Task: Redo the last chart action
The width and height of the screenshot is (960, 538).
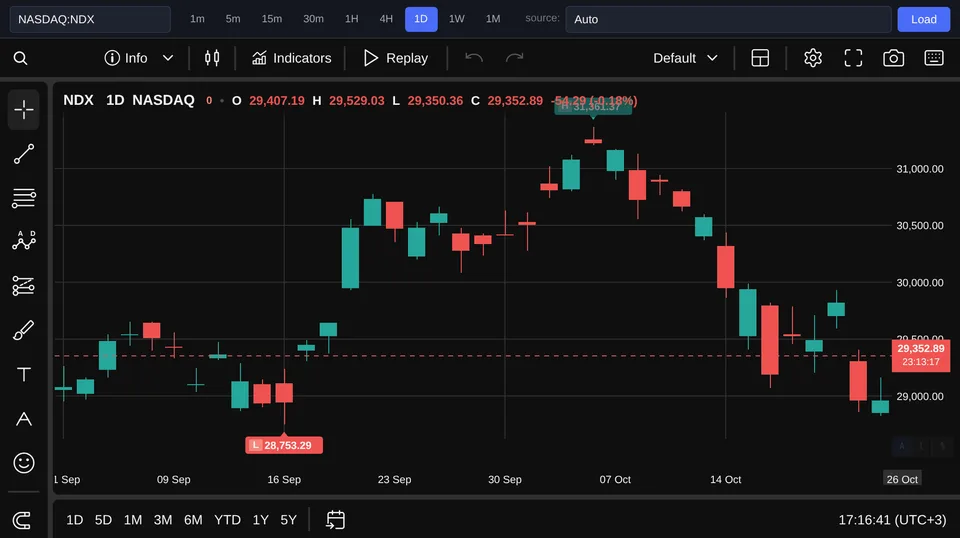Action: 514,58
